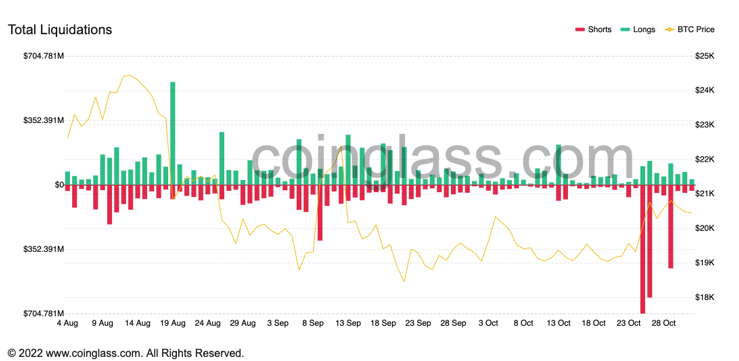Screen dimensions: 739x361
Task: Click the $0 baseline axis label
Action: (59, 185)
